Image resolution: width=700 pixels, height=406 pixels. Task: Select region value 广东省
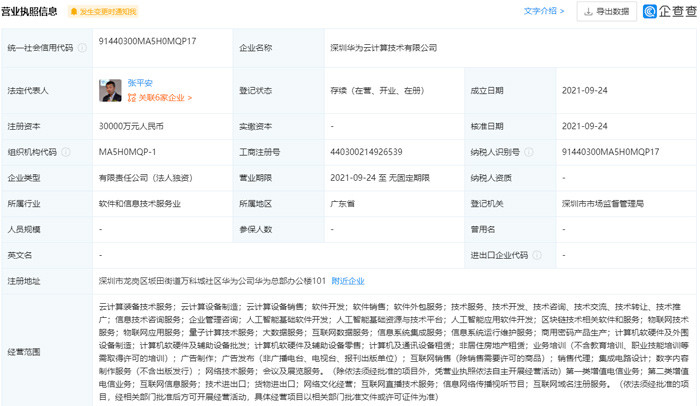tap(342, 204)
